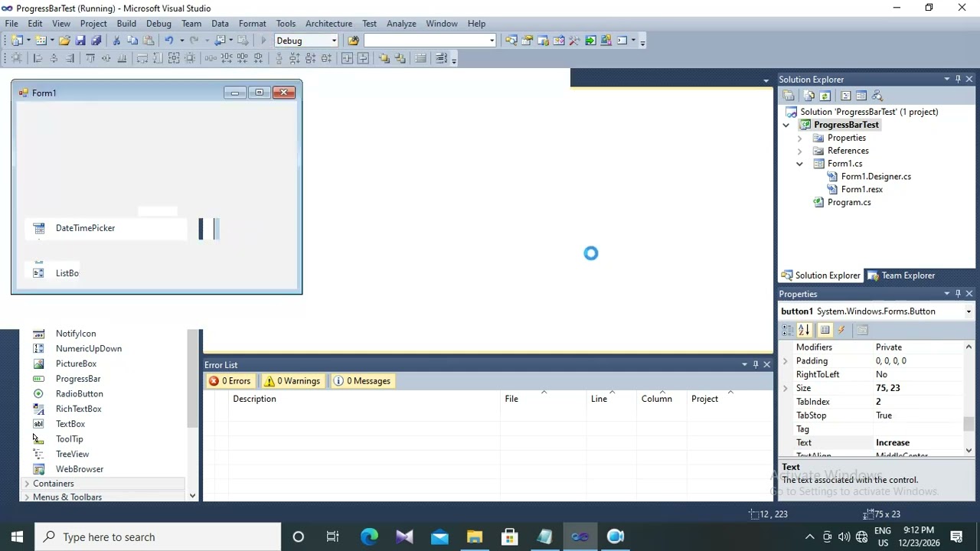Toggle the 0 Warnings filter button

[x=292, y=381]
